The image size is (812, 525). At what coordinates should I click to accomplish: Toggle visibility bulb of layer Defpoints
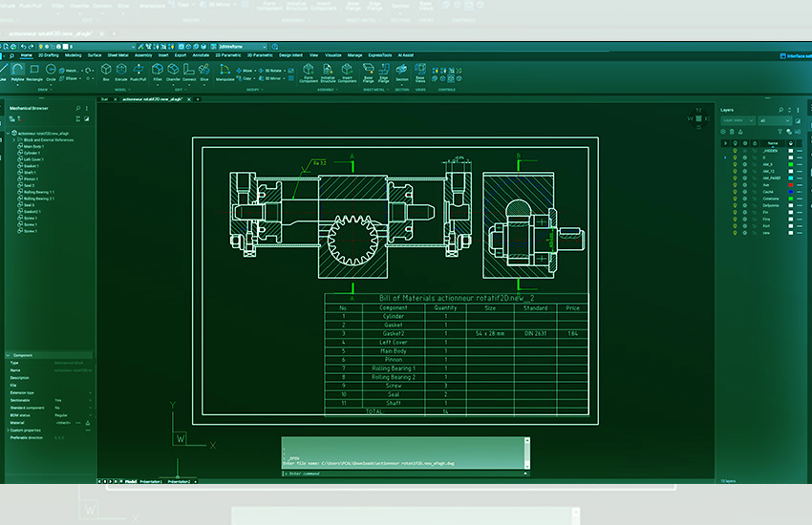pos(735,205)
